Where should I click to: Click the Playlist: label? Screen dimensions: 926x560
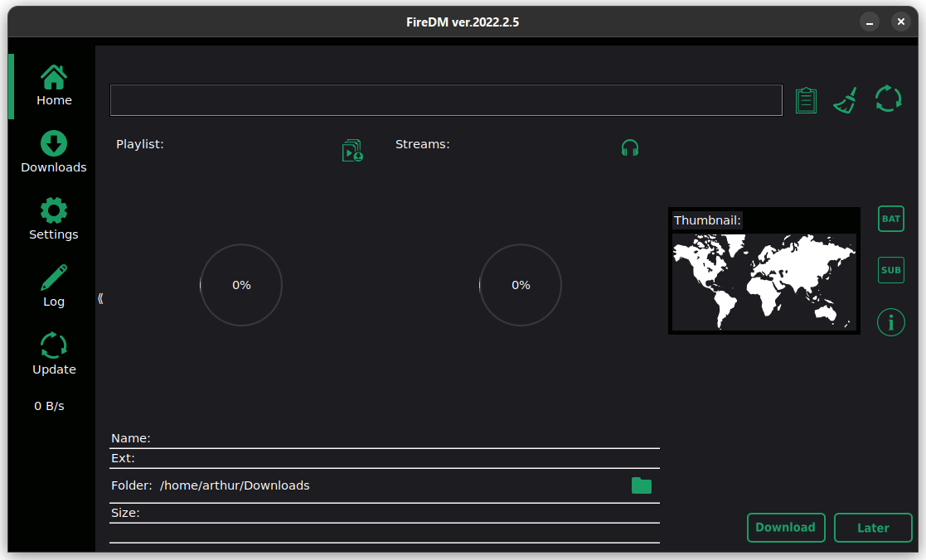140,144
